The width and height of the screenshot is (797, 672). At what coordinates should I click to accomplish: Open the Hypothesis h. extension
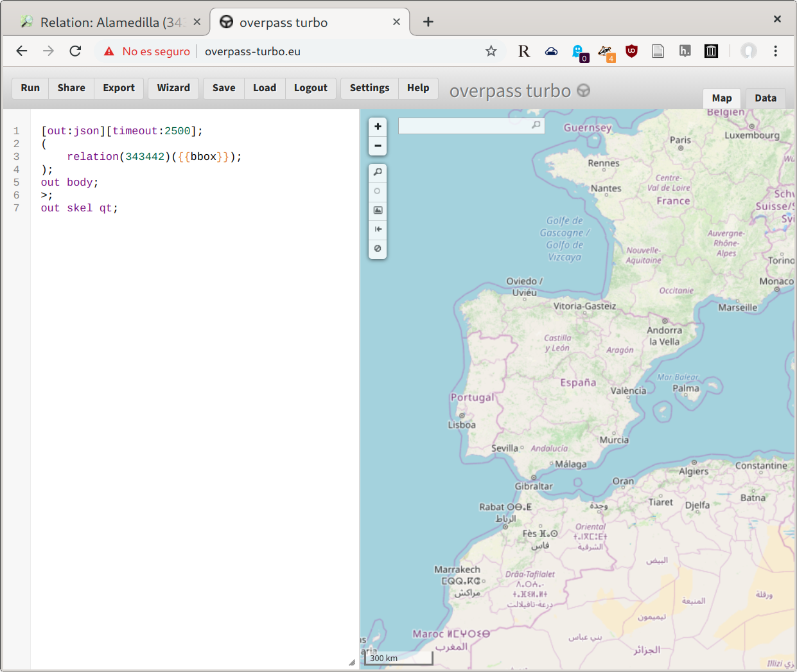point(685,51)
